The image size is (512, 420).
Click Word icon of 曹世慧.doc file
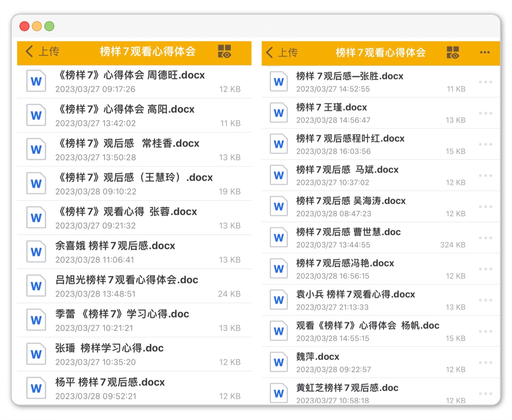[x=279, y=238]
